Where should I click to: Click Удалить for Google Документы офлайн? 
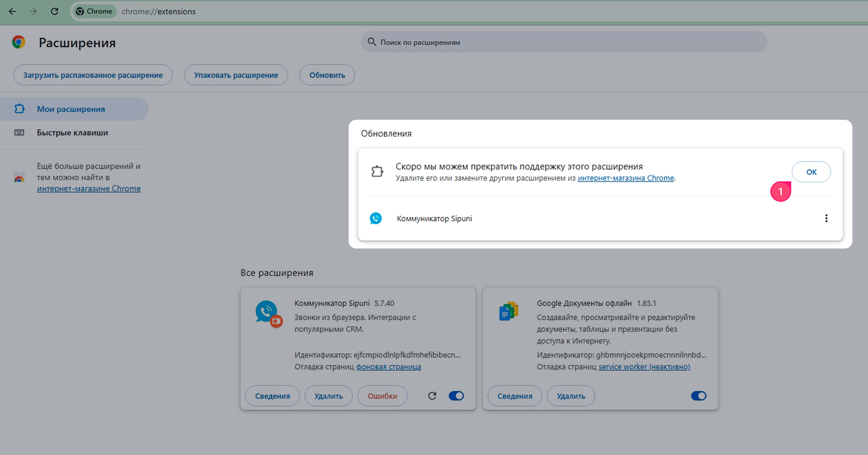click(571, 396)
